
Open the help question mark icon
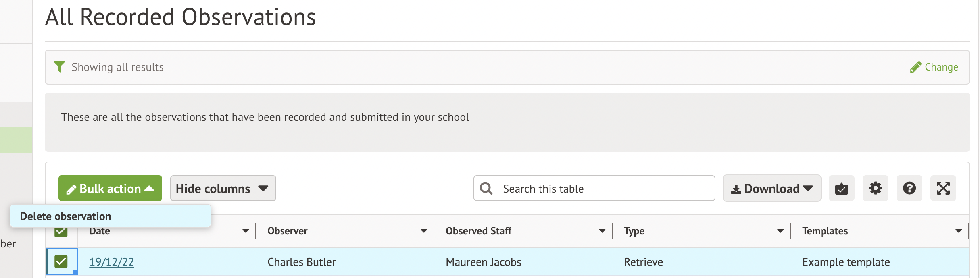pyautogui.click(x=909, y=188)
